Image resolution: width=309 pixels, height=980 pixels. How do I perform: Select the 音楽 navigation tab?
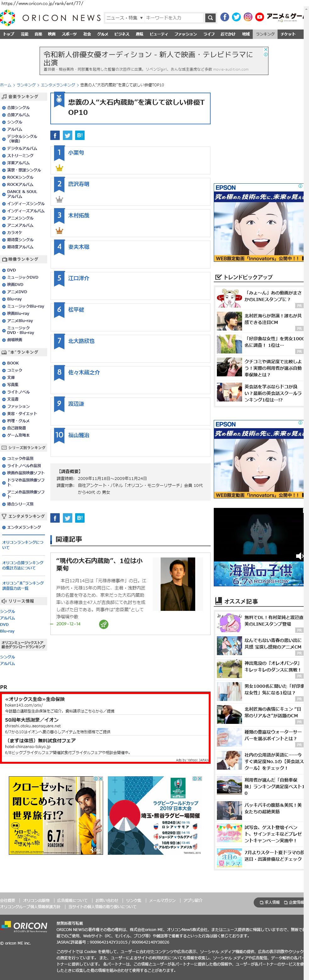pos(38,34)
